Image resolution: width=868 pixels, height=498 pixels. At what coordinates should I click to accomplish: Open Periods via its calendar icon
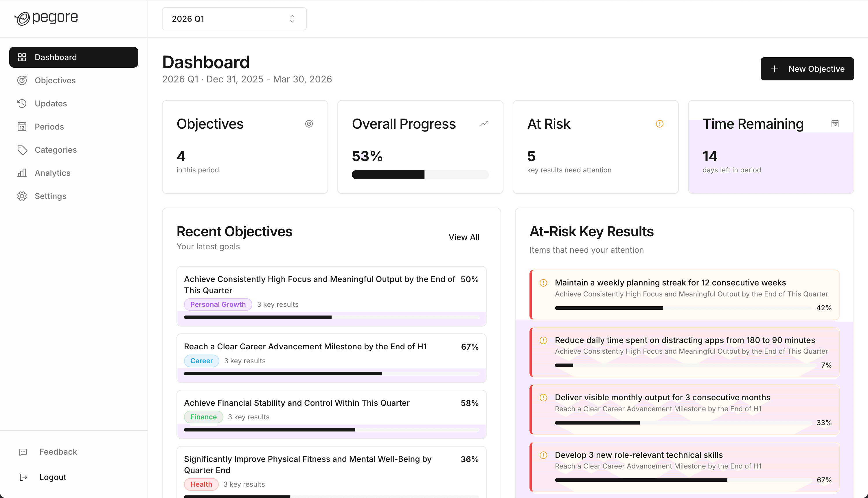click(22, 127)
